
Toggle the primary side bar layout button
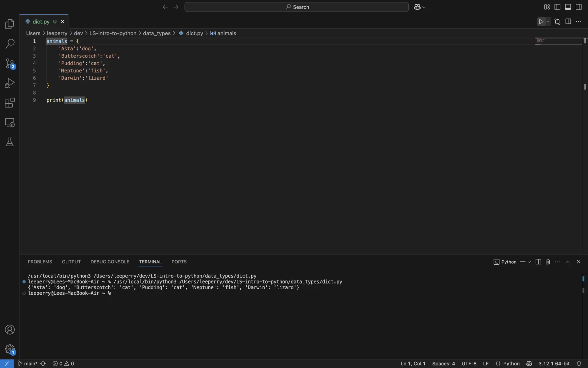[x=557, y=7]
